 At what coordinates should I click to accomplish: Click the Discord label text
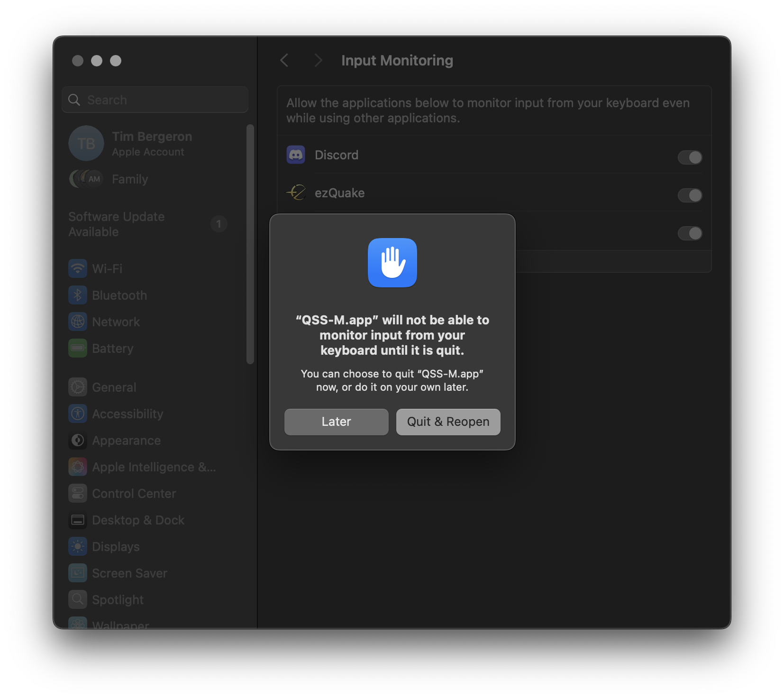pyautogui.click(x=337, y=155)
